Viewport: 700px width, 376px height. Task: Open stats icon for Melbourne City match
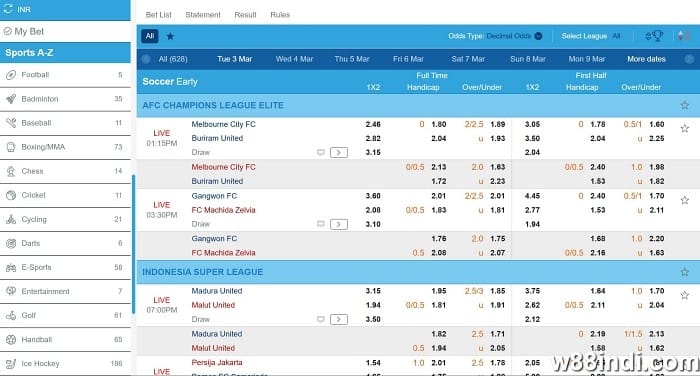[321, 152]
